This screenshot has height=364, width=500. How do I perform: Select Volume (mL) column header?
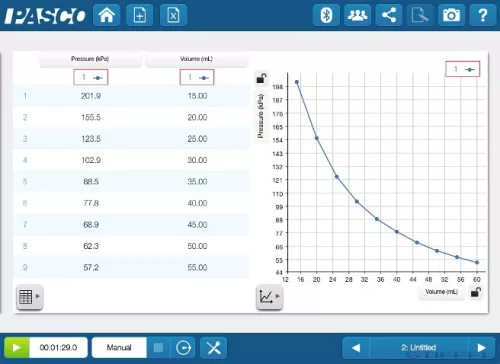point(196,59)
